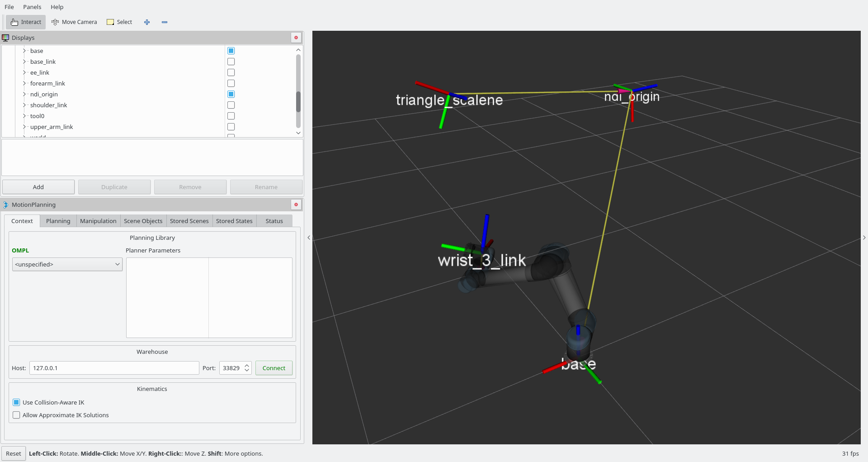
Task: Click the MotionPlanning panel icon
Action: [5, 205]
